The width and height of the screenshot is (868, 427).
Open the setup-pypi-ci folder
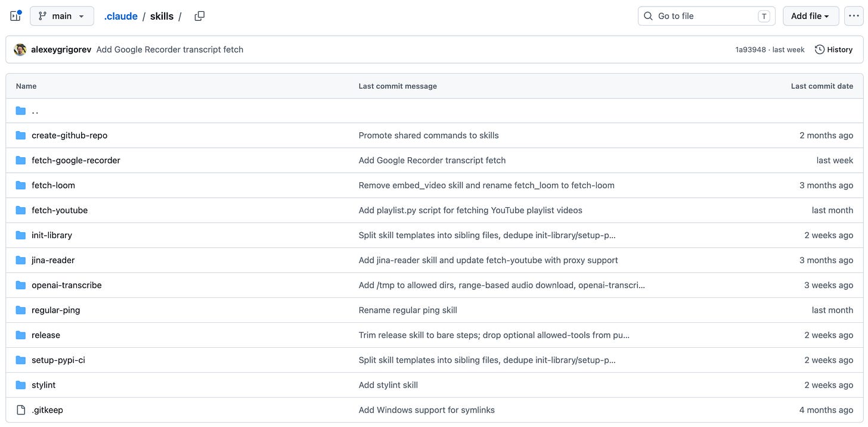pyautogui.click(x=58, y=360)
